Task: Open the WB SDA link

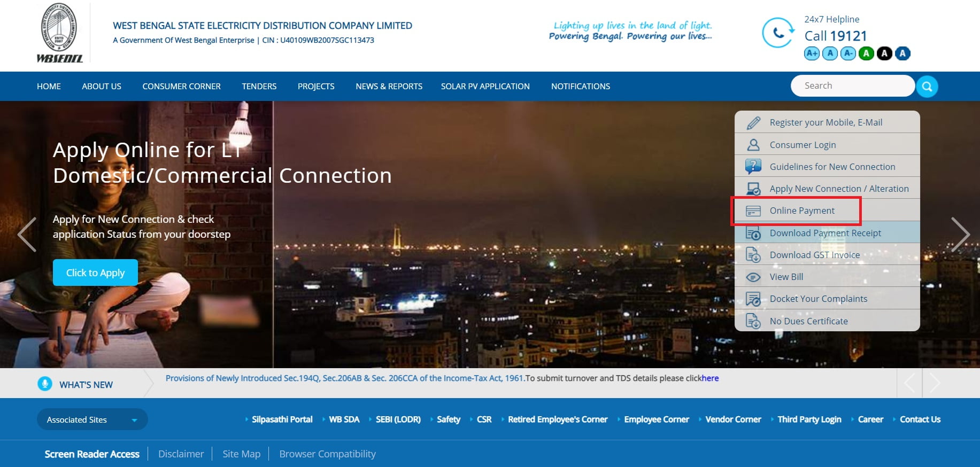Action: [344, 419]
